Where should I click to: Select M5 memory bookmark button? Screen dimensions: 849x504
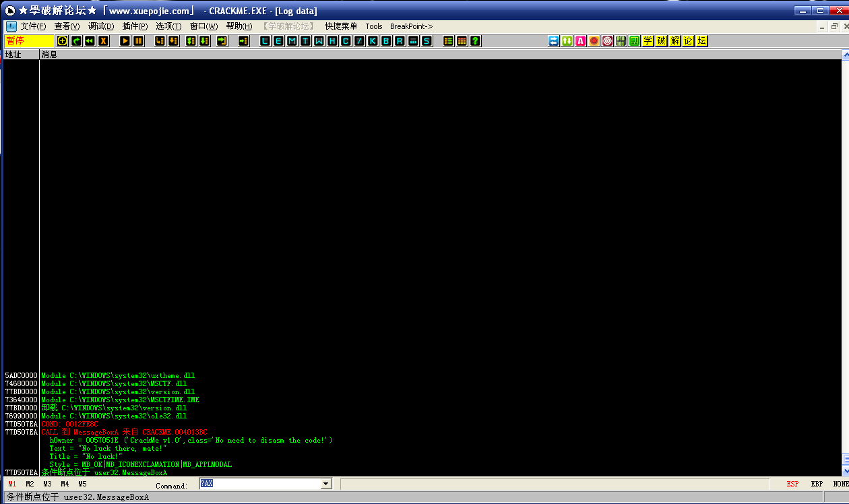coord(82,484)
